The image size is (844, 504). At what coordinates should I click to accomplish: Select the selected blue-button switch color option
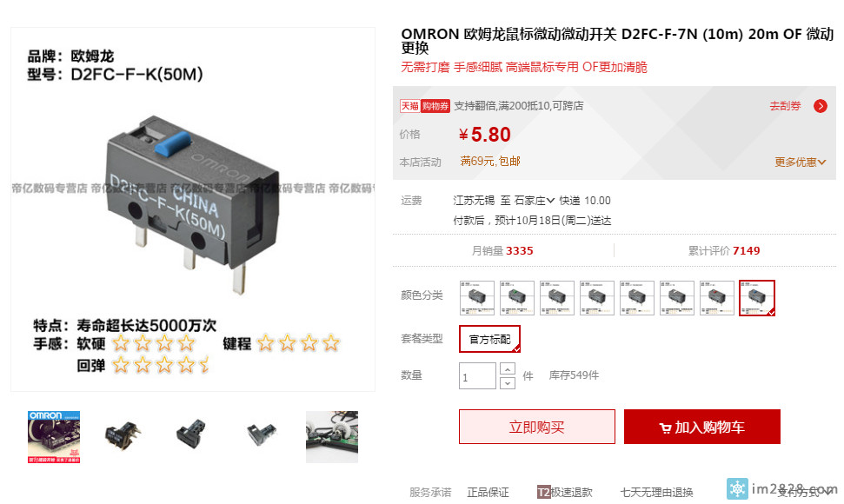click(757, 298)
